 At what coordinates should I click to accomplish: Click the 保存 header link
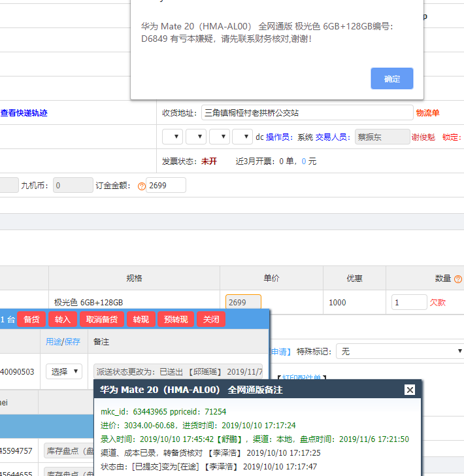[x=73, y=342]
